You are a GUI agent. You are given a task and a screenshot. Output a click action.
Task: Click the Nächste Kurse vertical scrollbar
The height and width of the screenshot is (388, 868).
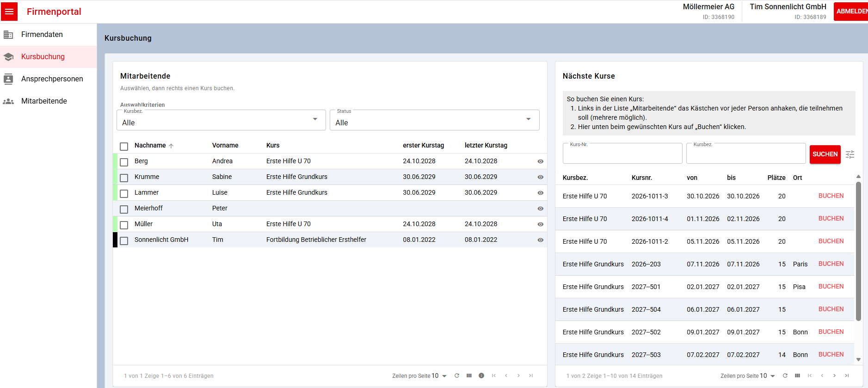click(x=858, y=252)
